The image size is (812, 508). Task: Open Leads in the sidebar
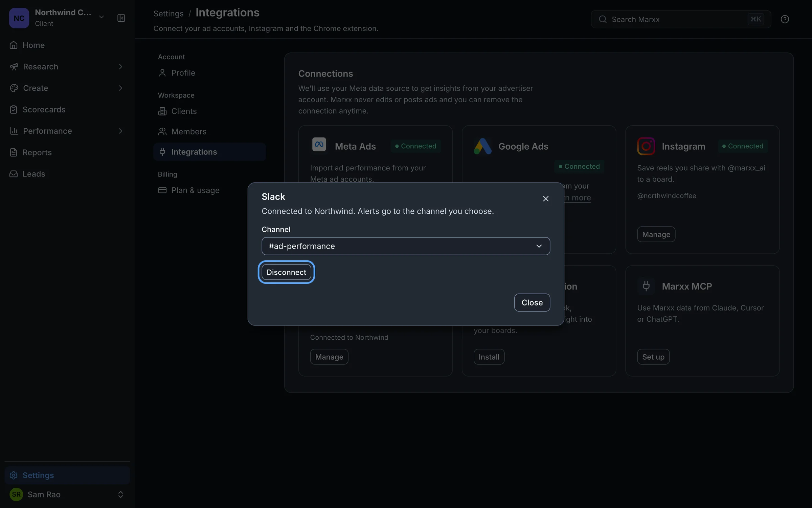pyautogui.click(x=67, y=174)
